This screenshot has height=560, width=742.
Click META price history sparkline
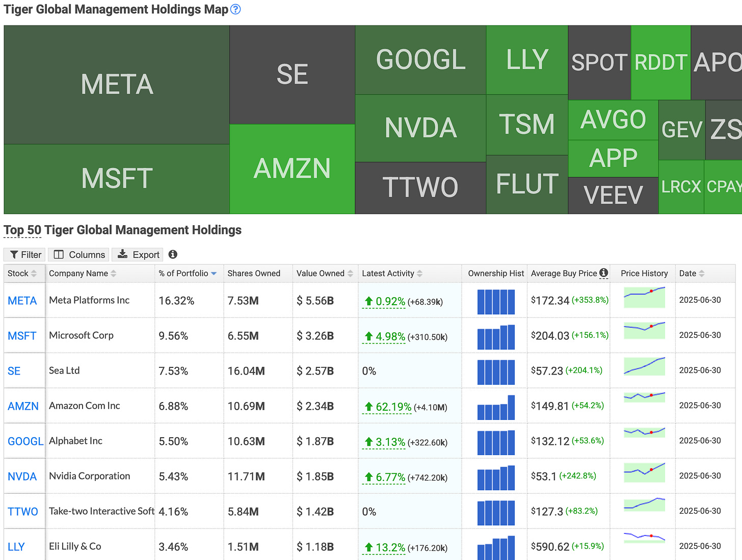[x=644, y=297]
